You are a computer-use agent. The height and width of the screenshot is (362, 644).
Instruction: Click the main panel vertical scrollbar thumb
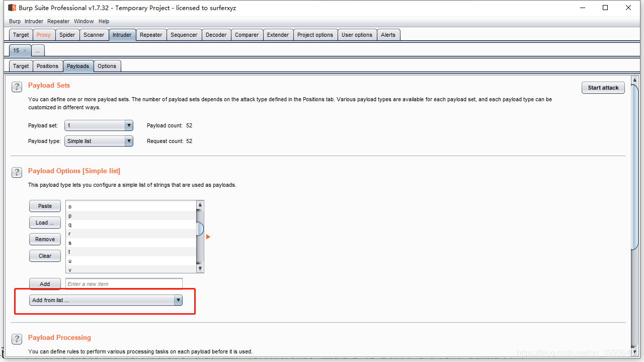[635, 166]
